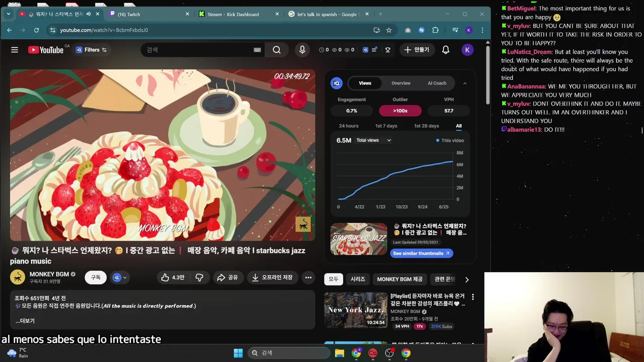Select the 시리즈 filter chip

click(x=358, y=279)
